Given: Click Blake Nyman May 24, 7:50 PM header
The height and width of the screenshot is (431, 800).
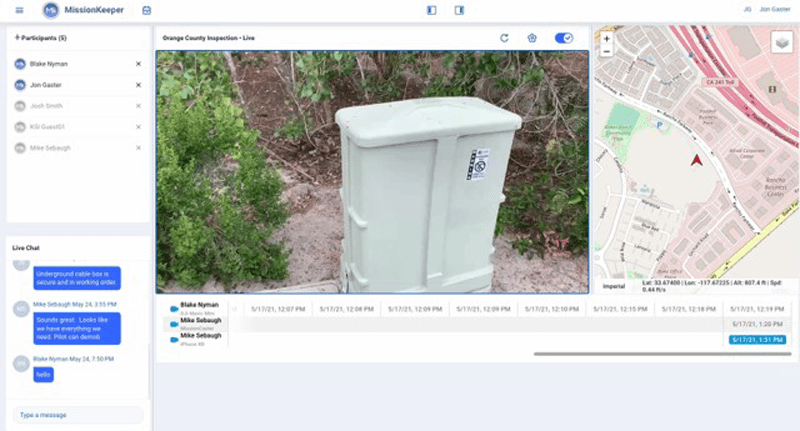Looking at the screenshot, I should click(73, 359).
